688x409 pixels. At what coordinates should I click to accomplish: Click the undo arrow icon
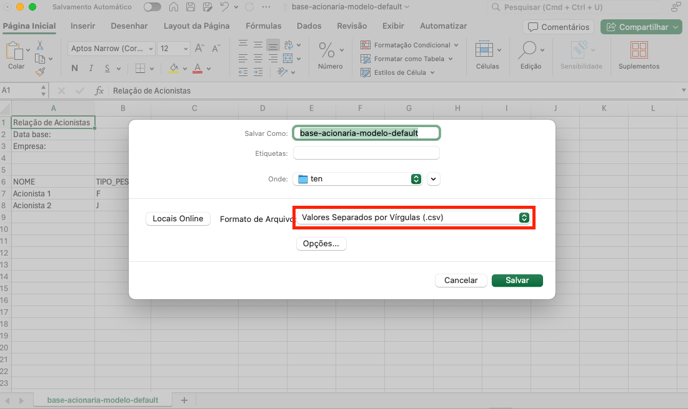(224, 7)
